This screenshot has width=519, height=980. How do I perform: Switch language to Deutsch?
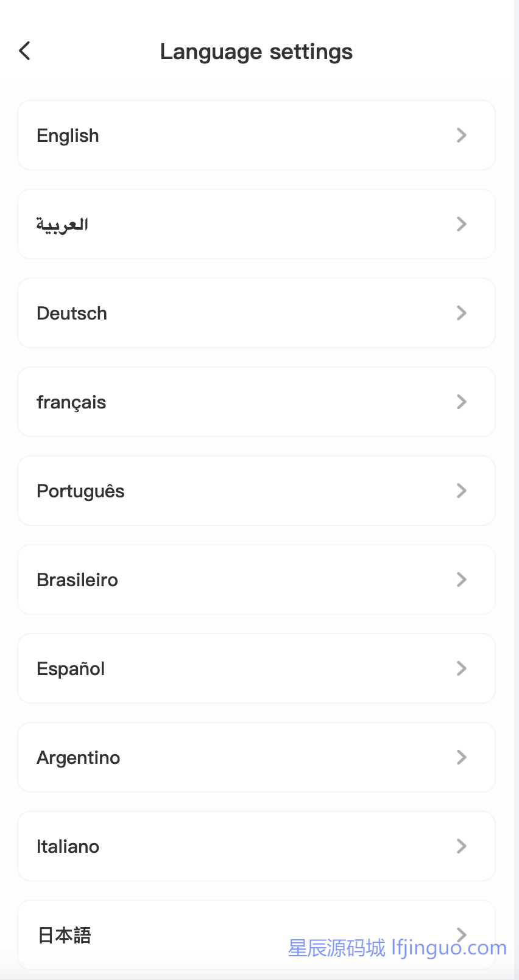72,313
